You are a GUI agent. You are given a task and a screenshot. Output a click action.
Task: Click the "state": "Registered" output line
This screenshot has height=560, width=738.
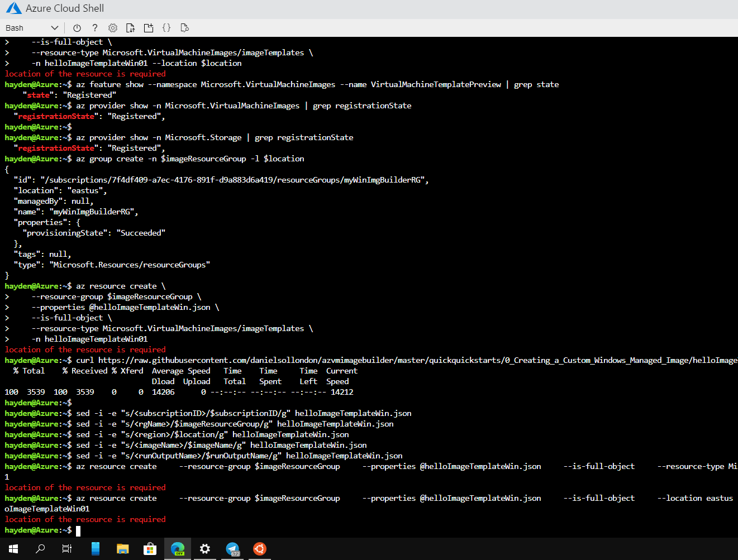[x=69, y=95]
